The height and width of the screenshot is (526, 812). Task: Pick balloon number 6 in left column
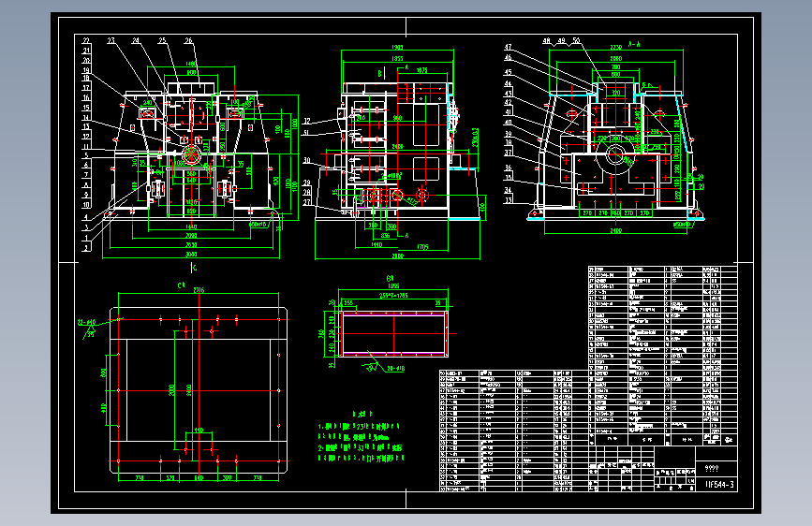(86, 165)
